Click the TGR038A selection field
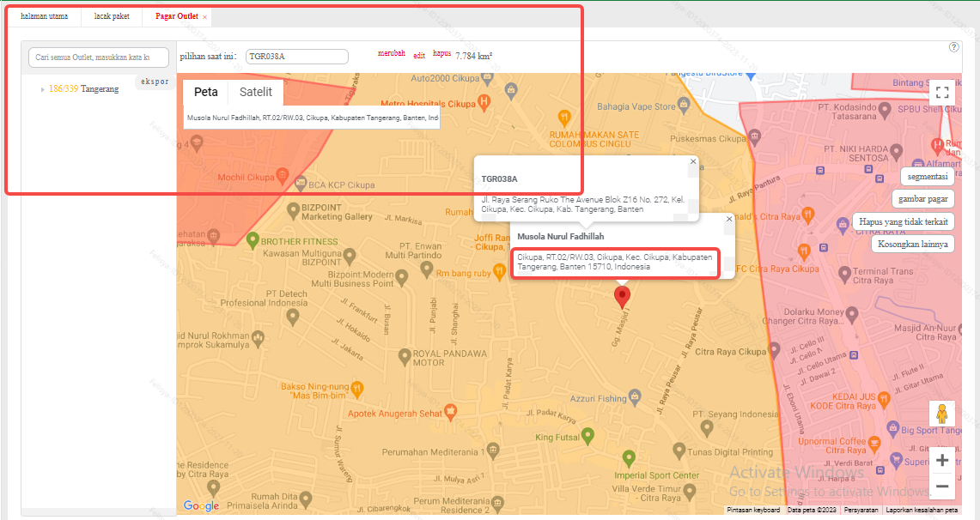Image resolution: width=980 pixels, height=520 pixels. click(297, 56)
